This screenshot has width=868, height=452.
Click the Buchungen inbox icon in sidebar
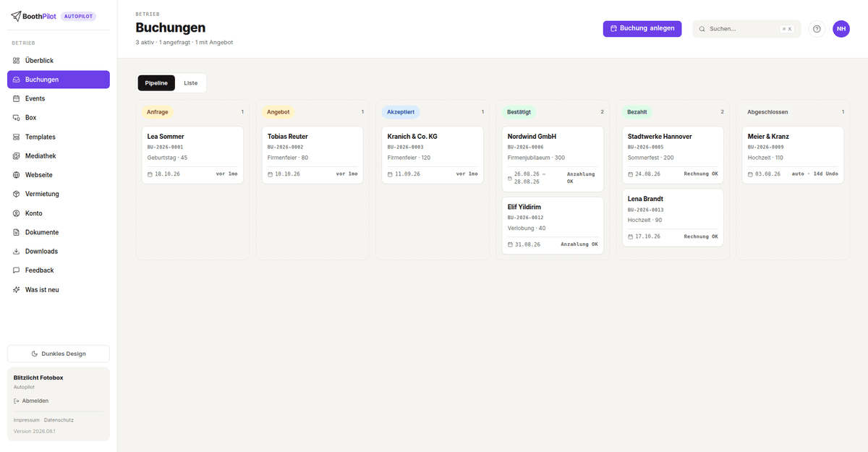coord(17,80)
